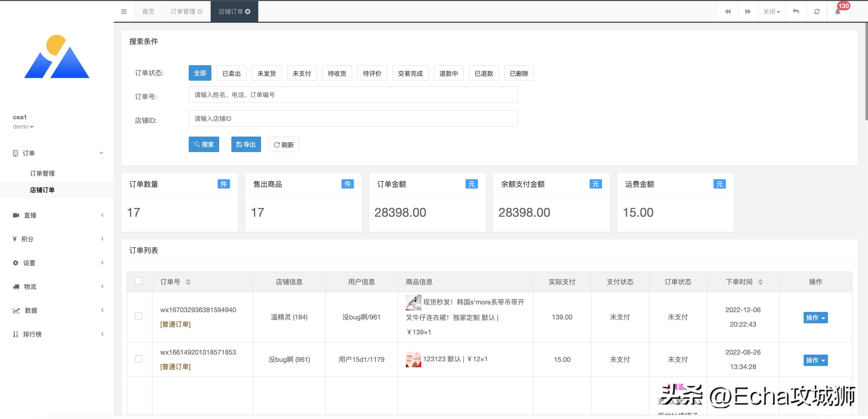Click the 导出 export button
Viewport: 868px width, 419px height.
[x=246, y=144]
